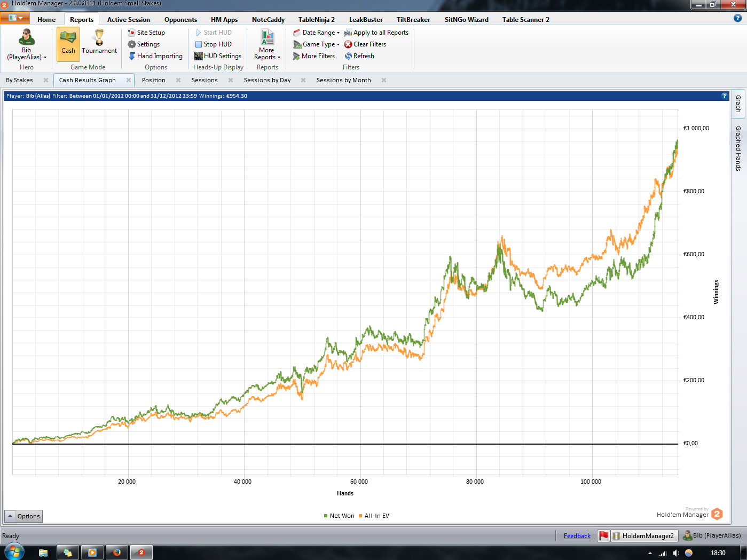Open the LeakBuster tab
The height and width of the screenshot is (560, 747).
click(x=366, y=20)
